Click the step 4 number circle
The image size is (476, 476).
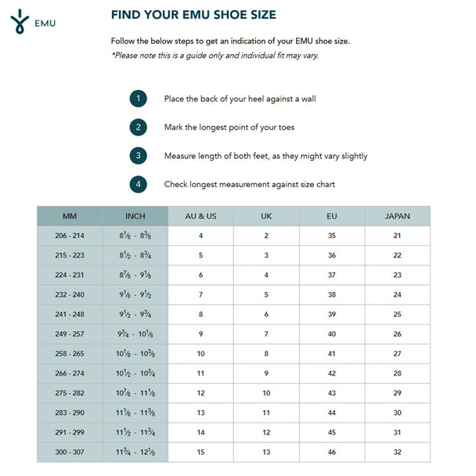click(x=138, y=185)
